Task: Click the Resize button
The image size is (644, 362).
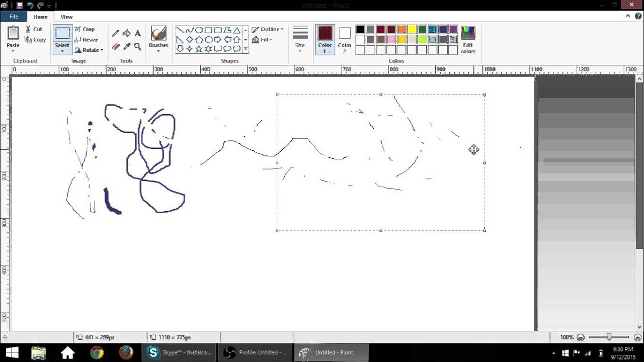Action: (86, 39)
